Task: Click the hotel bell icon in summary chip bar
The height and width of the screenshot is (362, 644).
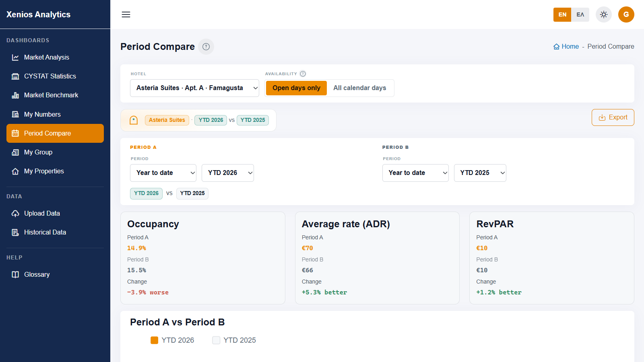Action: coord(134,120)
